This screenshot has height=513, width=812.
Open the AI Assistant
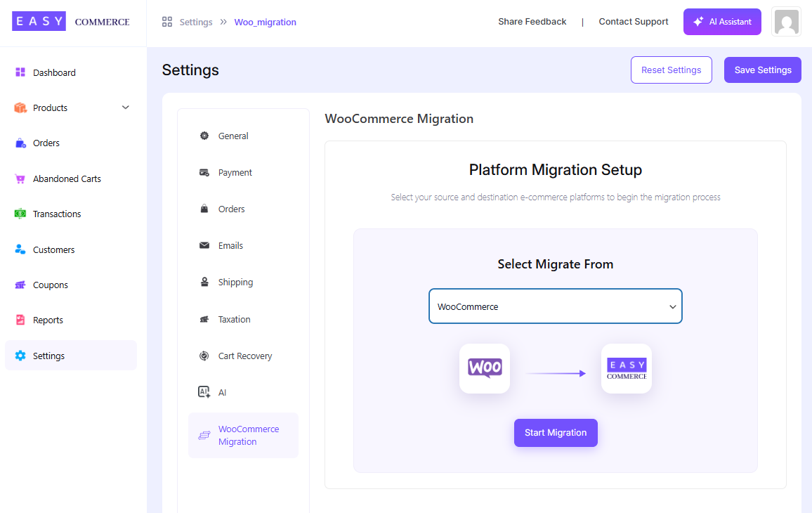(x=721, y=22)
